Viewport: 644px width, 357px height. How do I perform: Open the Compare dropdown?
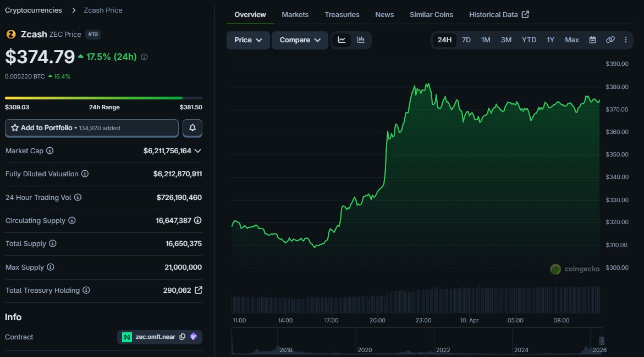(300, 40)
